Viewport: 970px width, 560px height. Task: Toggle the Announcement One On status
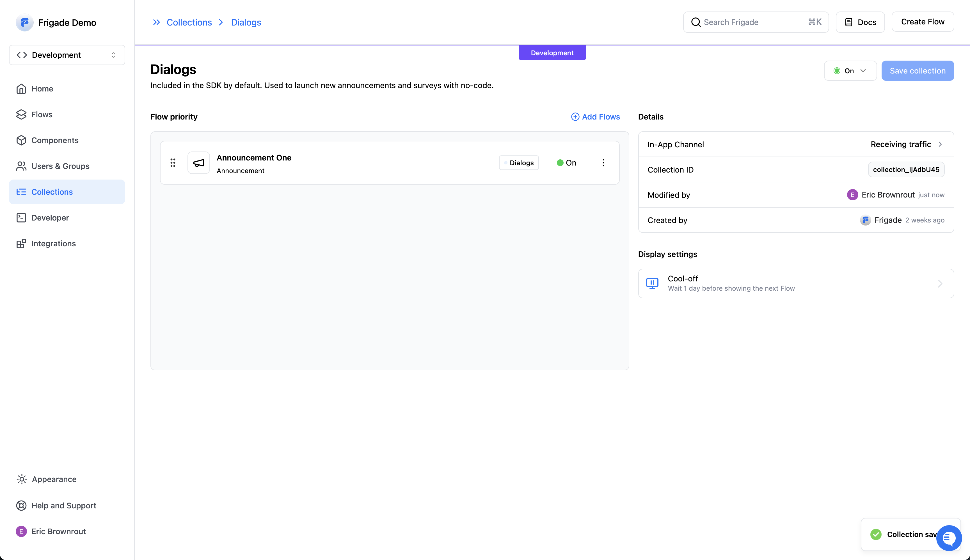pos(566,163)
